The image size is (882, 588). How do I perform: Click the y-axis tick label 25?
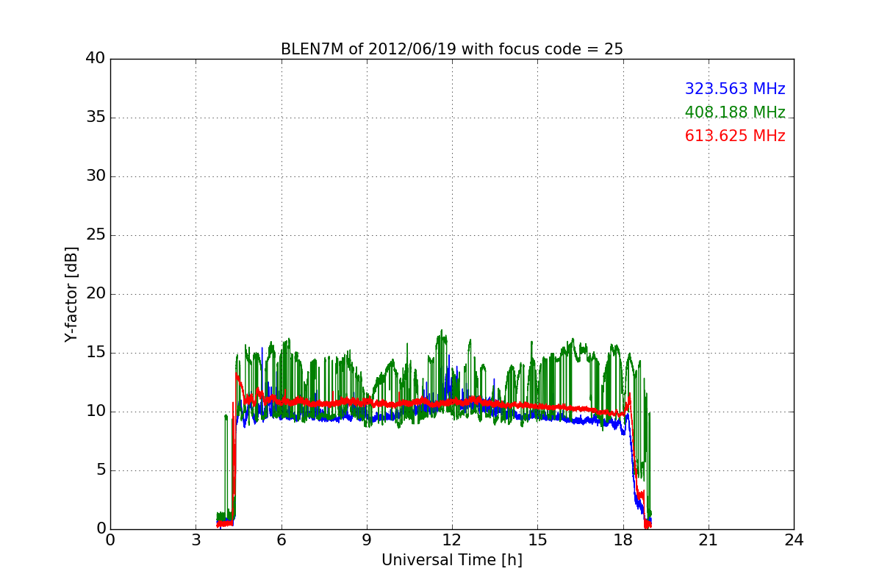pyautogui.click(x=96, y=235)
